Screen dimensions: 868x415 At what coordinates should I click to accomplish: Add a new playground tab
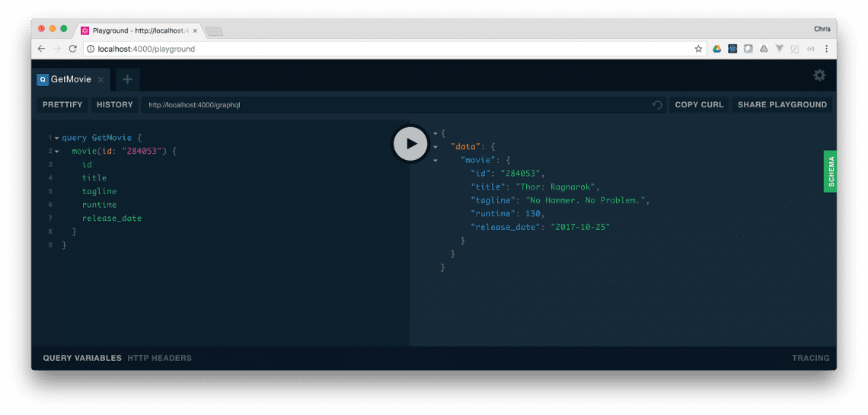[127, 79]
